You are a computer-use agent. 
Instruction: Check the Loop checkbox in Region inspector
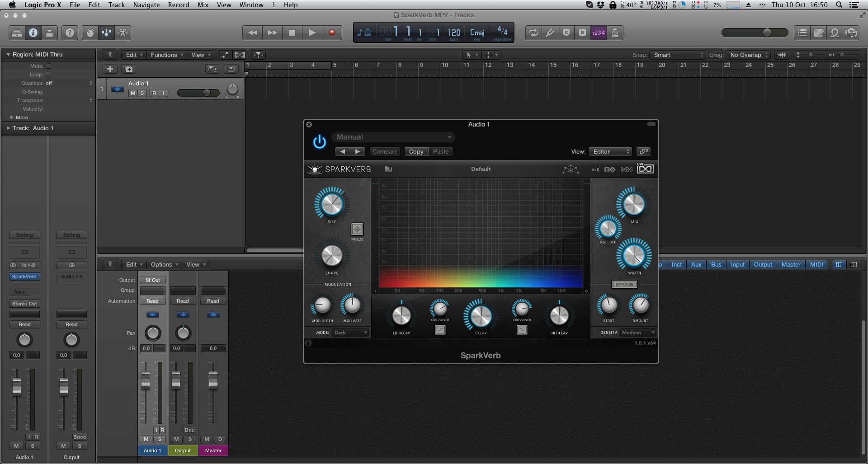(x=48, y=75)
